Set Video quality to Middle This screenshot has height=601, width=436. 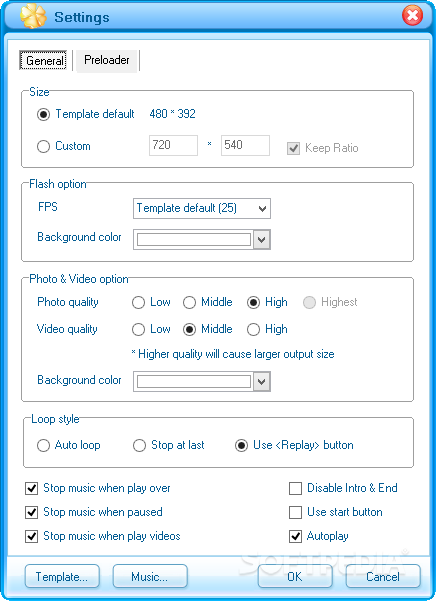[x=189, y=329]
